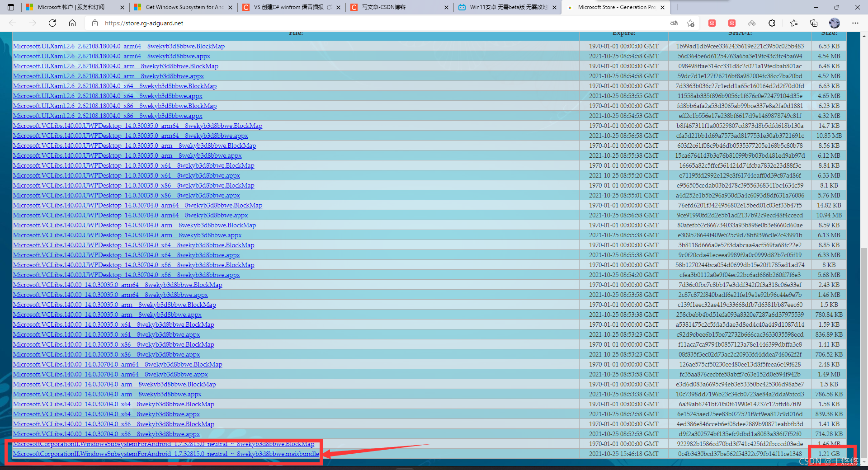Viewport: 868px width, 470px height.
Task: Select SHA-1 value starting 1b99ad1db9cee
Action: [740, 46]
